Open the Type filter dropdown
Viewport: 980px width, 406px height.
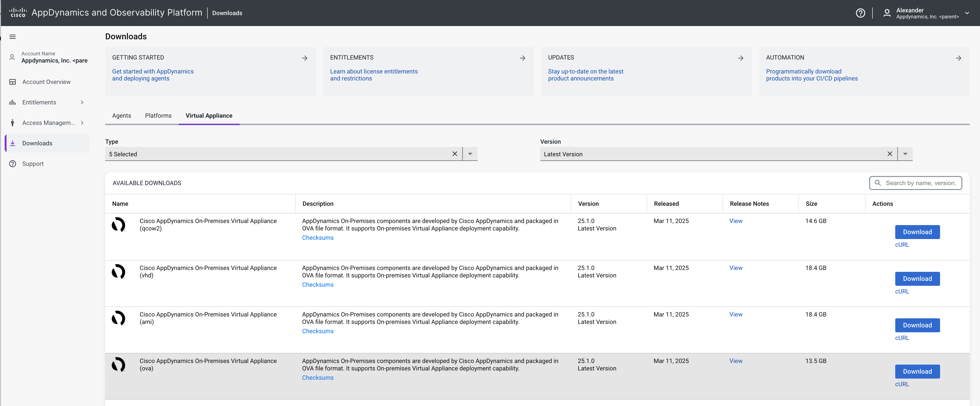pos(470,154)
